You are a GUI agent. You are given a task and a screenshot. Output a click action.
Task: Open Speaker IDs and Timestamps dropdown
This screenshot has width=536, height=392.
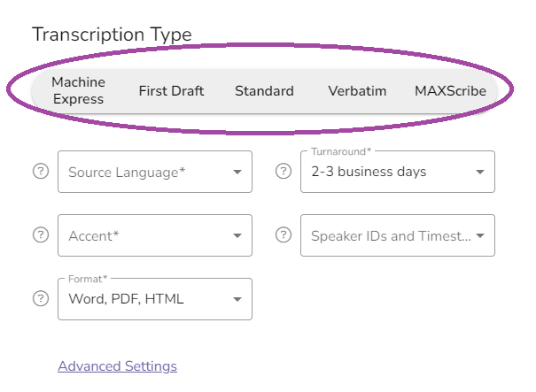click(x=398, y=235)
